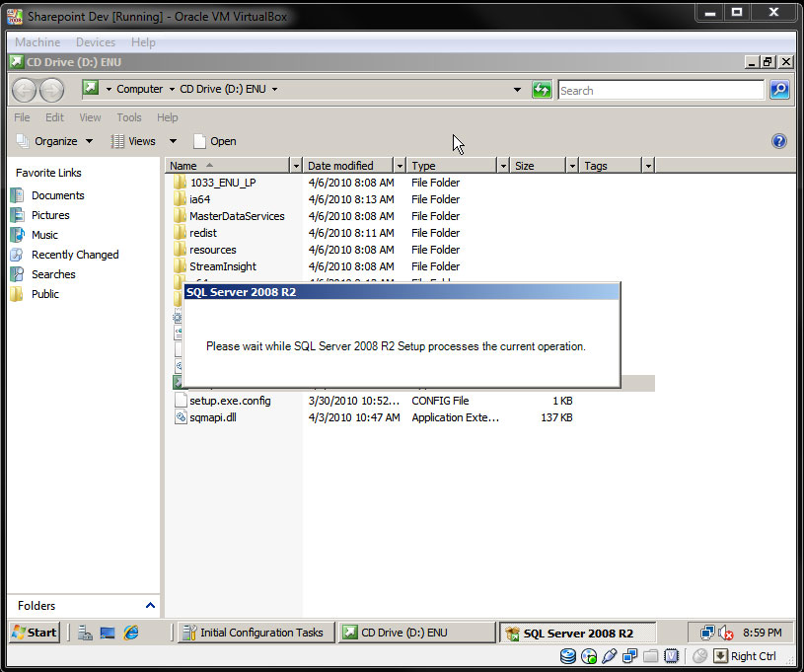This screenshot has height=672, width=804.
Task: Click the green Refresh icon beside address bar
Action: [x=542, y=90]
